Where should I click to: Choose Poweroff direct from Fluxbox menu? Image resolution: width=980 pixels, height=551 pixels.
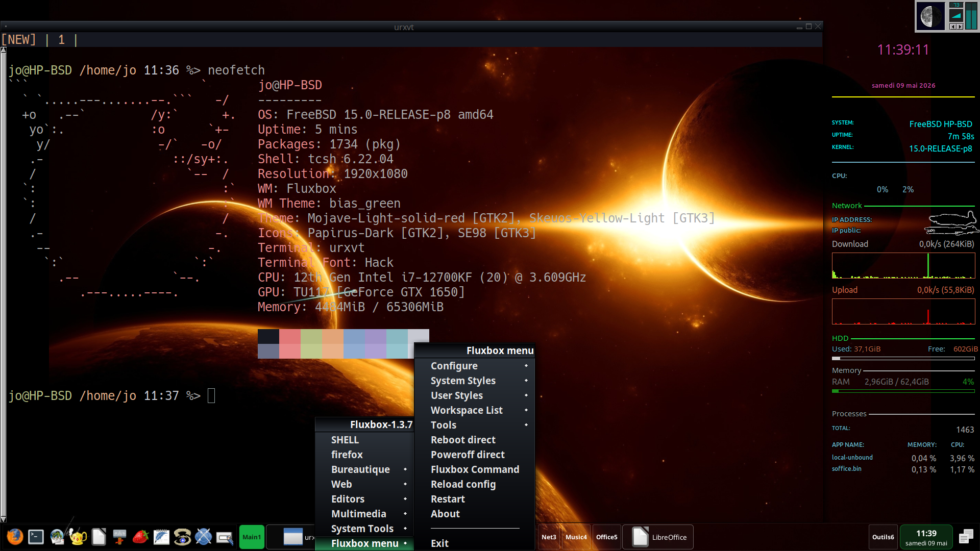pos(475,455)
